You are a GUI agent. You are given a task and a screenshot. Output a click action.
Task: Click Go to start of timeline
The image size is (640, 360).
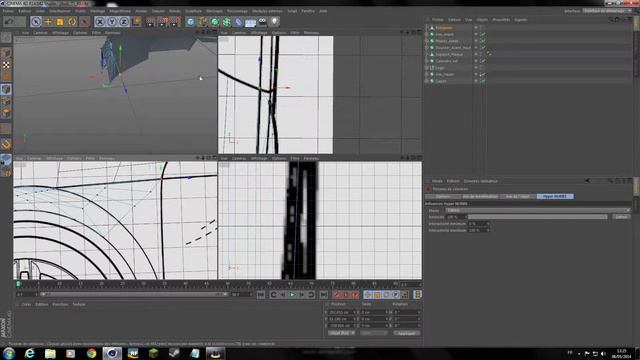click(261, 295)
